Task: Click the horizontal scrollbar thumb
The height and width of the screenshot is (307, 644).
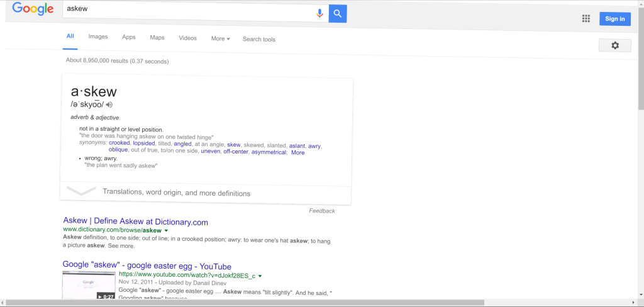Action: pos(245,303)
